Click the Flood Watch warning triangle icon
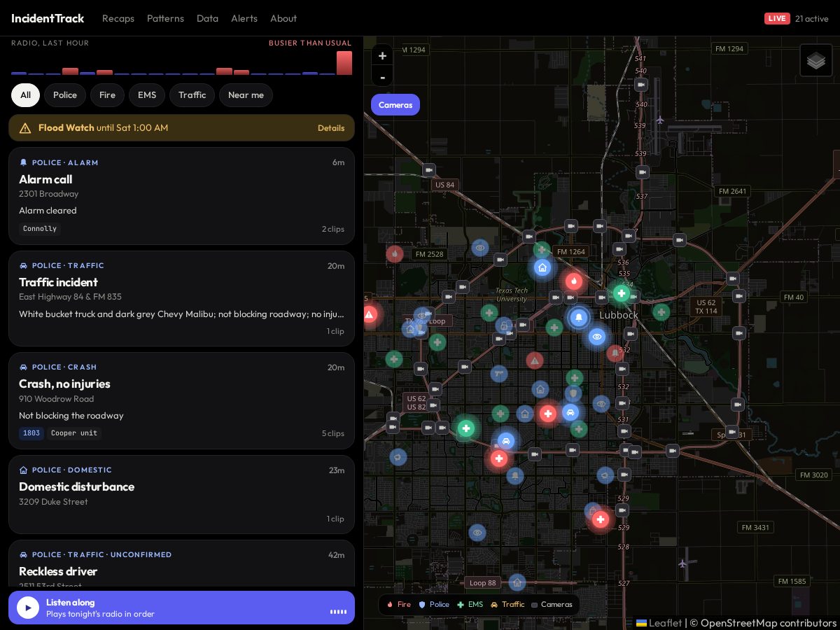The width and height of the screenshot is (840, 630). point(25,128)
